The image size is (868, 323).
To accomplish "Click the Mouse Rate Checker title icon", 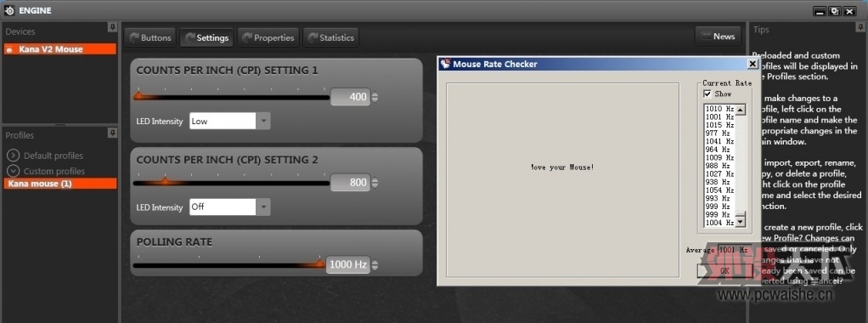I will (x=446, y=64).
